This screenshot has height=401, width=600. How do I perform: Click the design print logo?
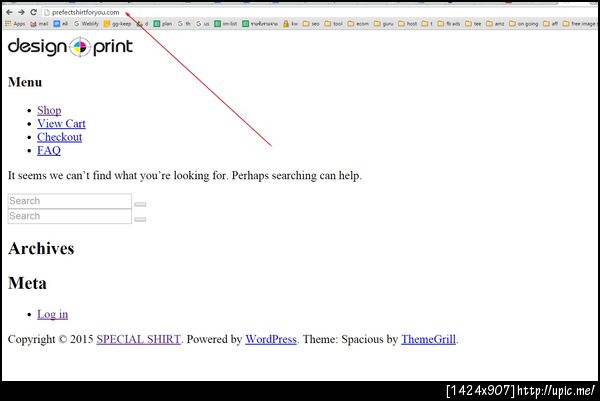(x=70, y=47)
